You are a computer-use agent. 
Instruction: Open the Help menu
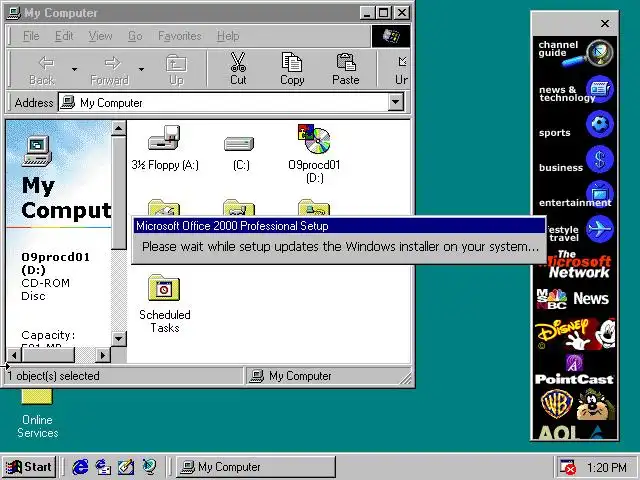pyautogui.click(x=228, y=36)
